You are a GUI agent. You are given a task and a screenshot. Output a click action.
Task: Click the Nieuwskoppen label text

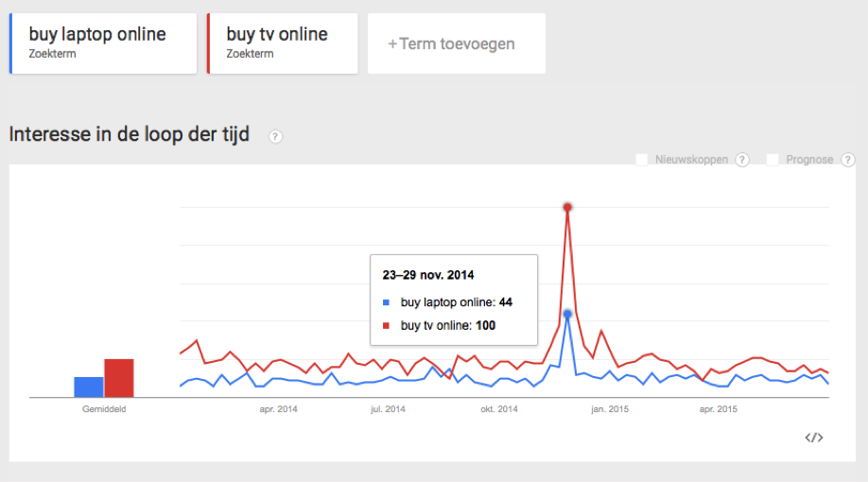tap(691, 160)
